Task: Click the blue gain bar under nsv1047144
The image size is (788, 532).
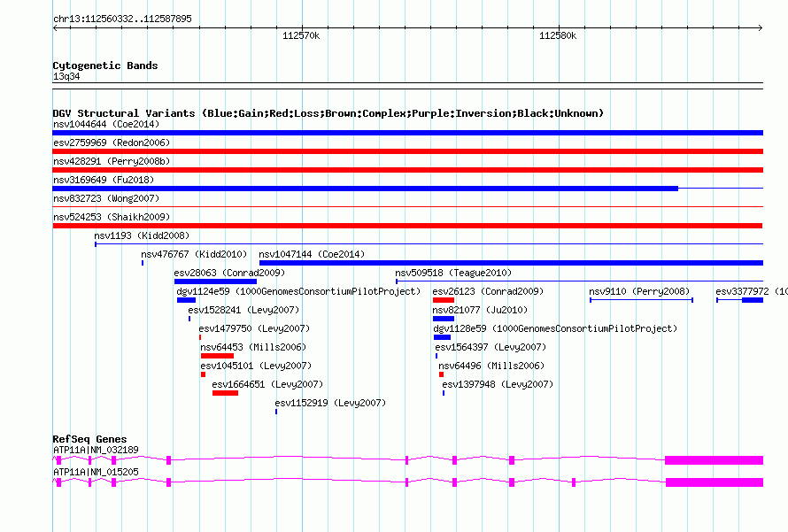Action: click(511, 263)
